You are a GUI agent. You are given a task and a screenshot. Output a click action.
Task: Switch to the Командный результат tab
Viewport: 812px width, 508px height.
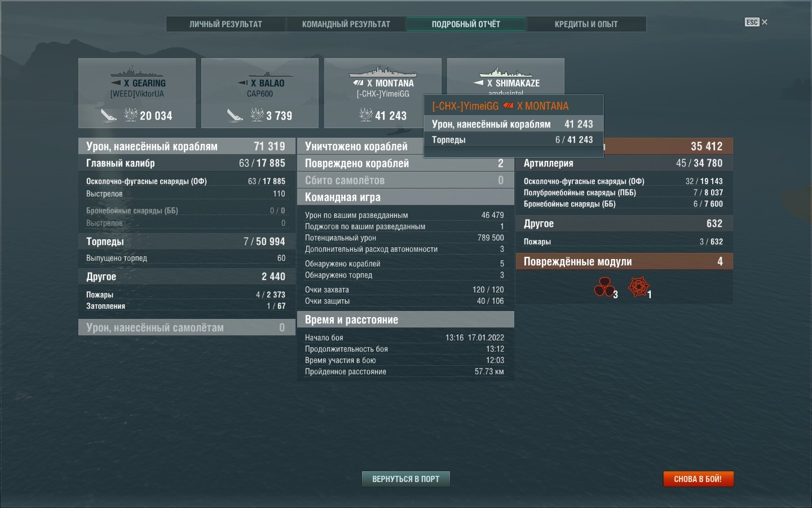[x=346, y=24]
